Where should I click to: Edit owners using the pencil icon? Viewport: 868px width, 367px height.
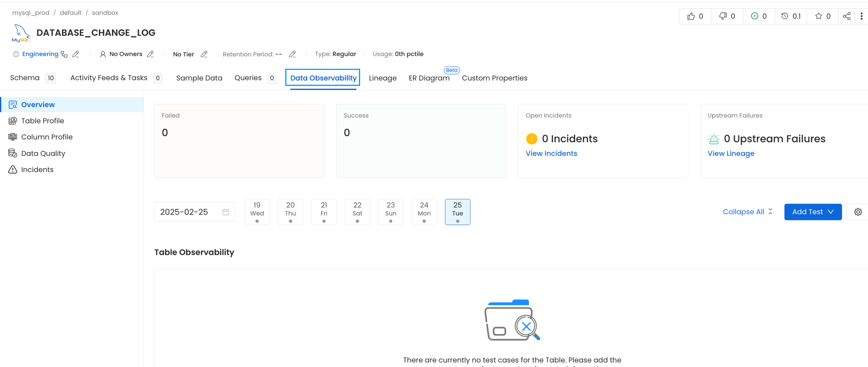click(x=151, y=54)
